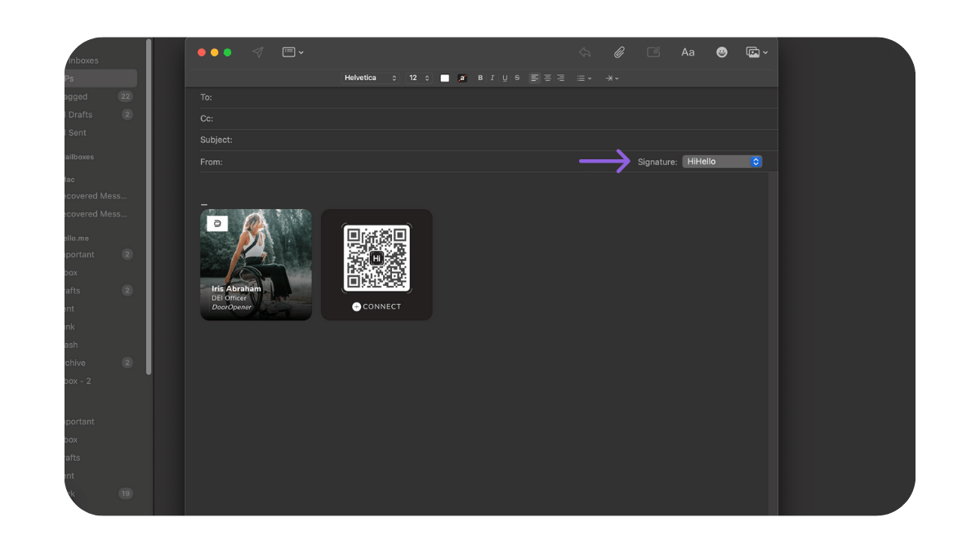Open the text background color swatch

pyautogui.click(x=462, y=78)
